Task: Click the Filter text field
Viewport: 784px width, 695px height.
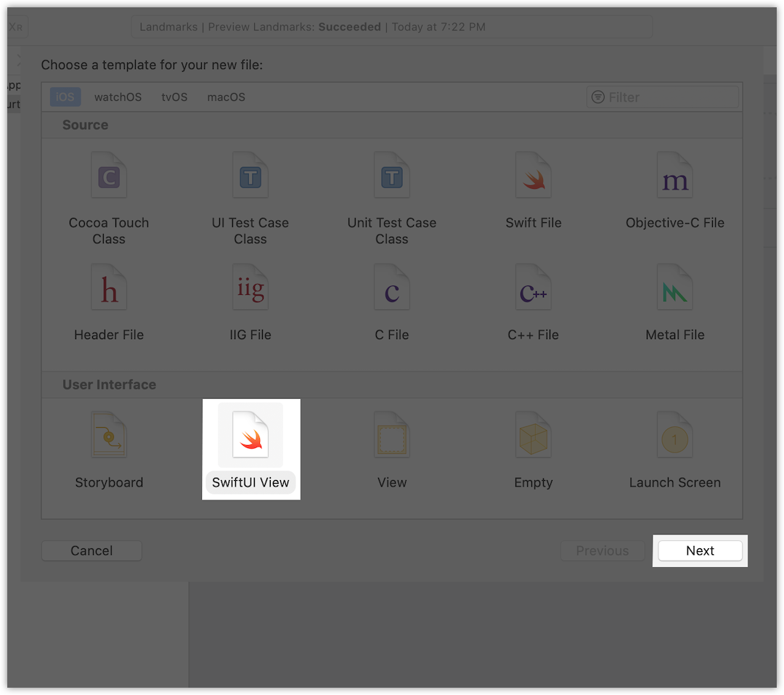Action: [663, 97]
